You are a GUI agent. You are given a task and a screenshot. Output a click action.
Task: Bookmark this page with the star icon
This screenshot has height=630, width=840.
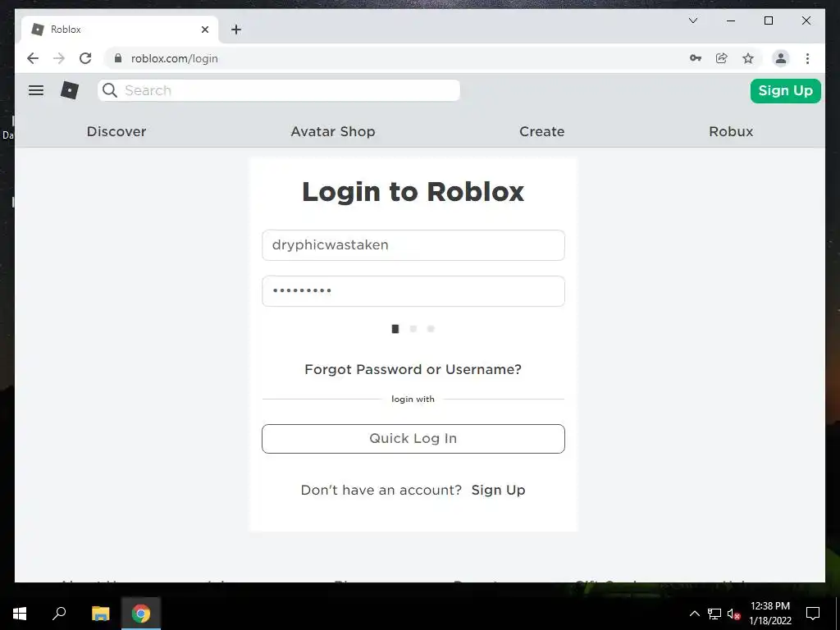point(748,58)
